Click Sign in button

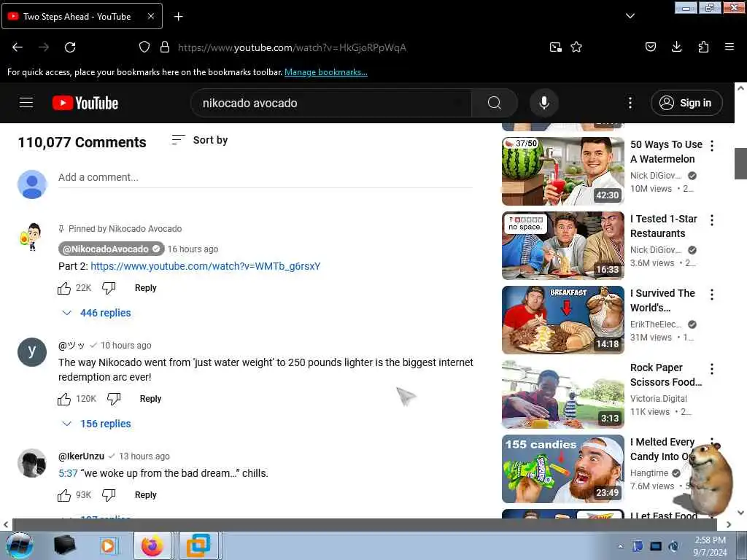tap(686, 103)
